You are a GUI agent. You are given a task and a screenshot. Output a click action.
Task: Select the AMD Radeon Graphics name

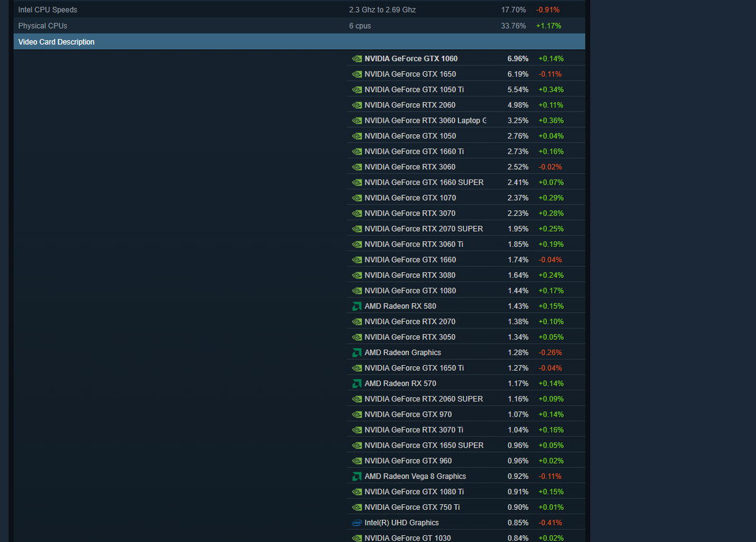[403, 353]
